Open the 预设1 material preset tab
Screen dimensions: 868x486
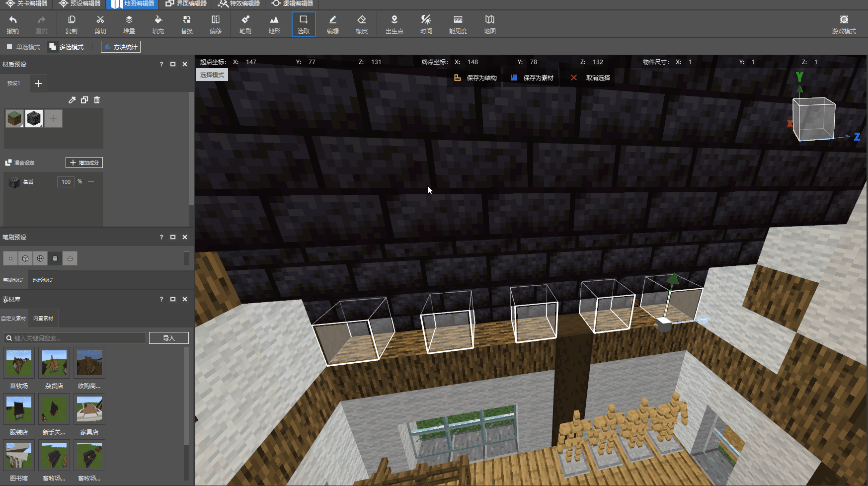tap(14, 83)
